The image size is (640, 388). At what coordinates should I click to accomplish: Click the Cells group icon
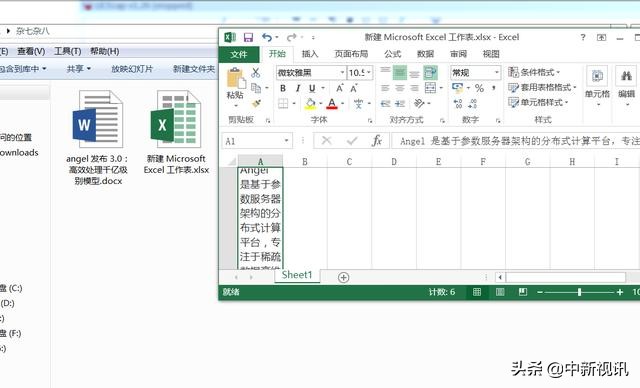[x=597, y=76]
